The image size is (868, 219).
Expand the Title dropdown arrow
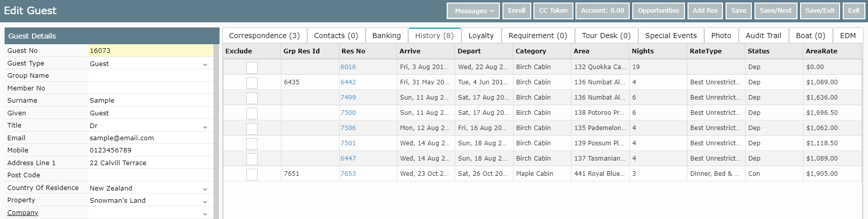tap(205, 126)
